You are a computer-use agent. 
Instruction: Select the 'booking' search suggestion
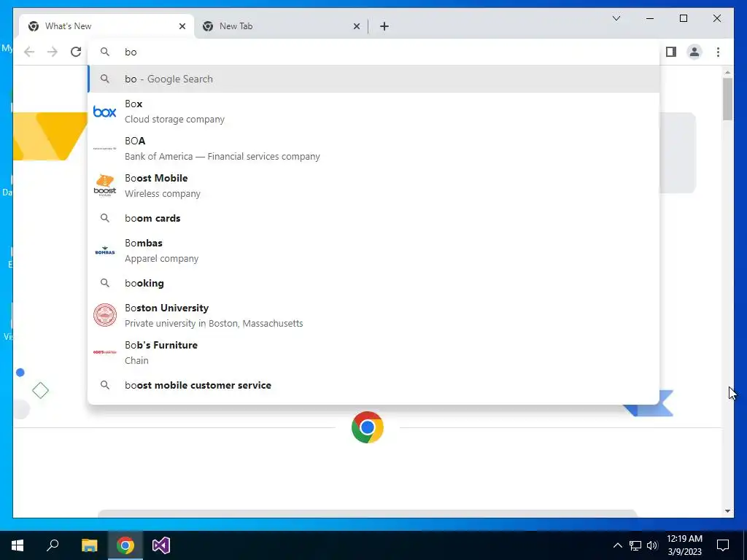tap(373, 283)
